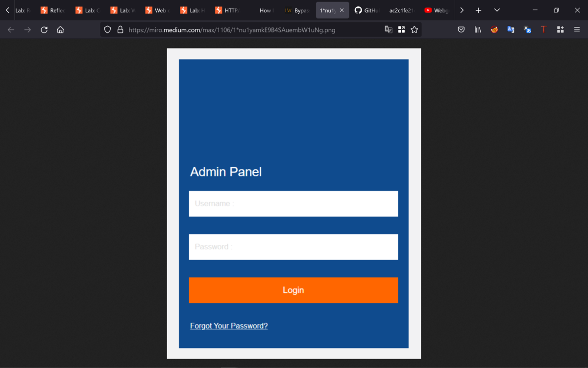Switch to the How I tab

[263, 10]
